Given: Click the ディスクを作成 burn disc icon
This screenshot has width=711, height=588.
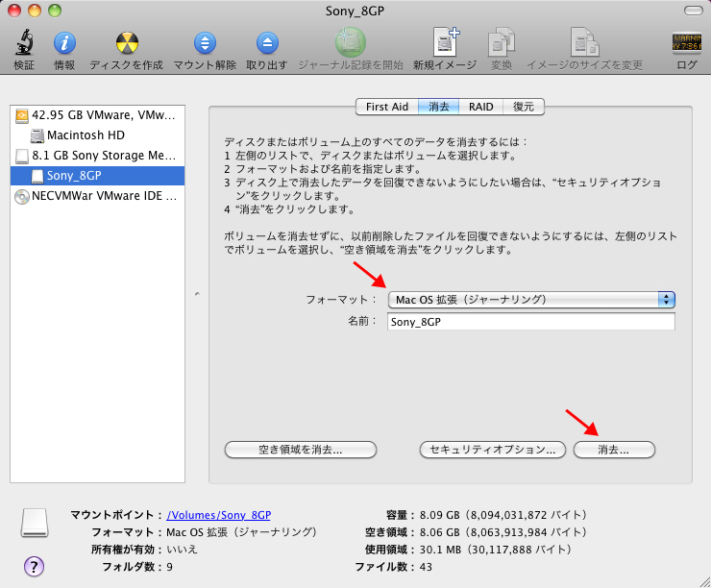Looking at the screenshot, I should (x=127, y=43).
